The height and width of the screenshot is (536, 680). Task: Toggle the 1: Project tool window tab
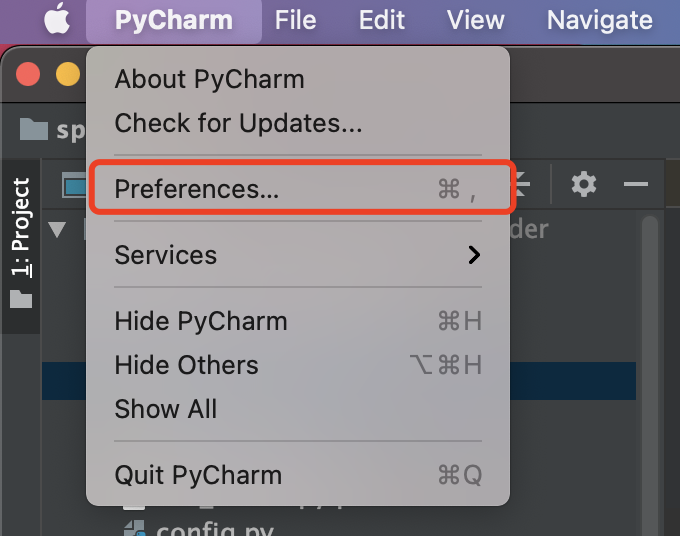pyautogui.click(x=20, y=244)
